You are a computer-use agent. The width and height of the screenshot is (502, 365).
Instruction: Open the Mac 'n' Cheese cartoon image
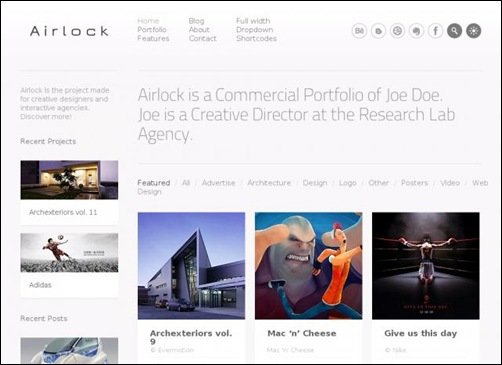point(309,266)
